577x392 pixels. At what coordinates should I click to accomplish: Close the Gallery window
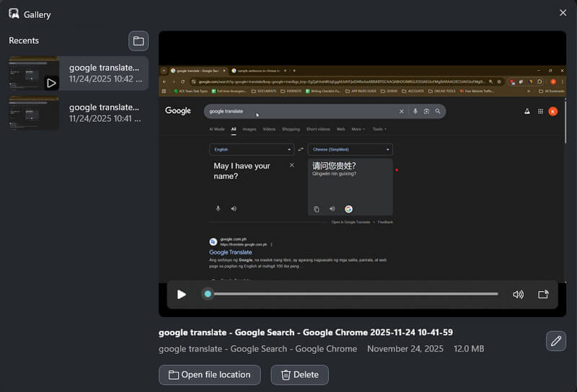(563, 13)
